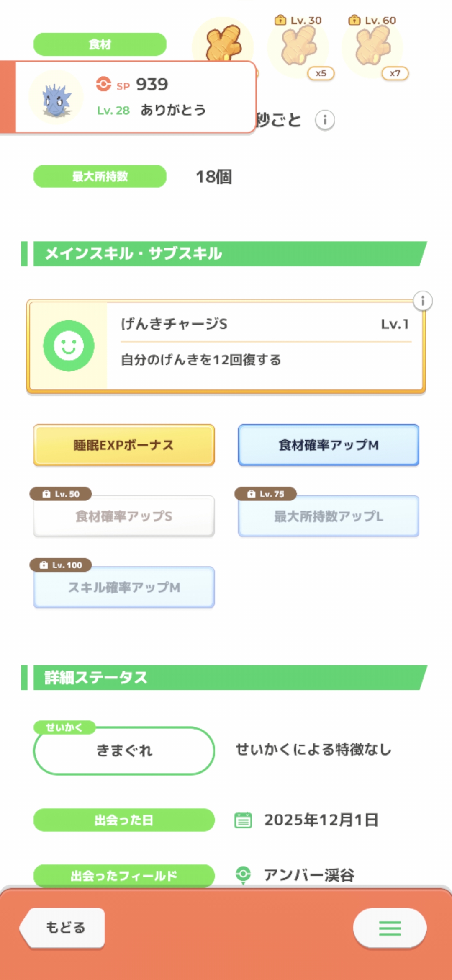This screenshot has width=452, height=980.
Task: Tap the green smiley skill icon
Action: point(69,346)
